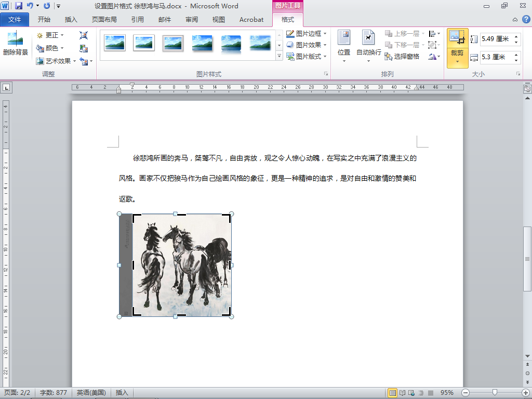This screenshot has height=399, width=532.
Task: Switch to the 开始 Home tab
Action: tap(44, 20)
